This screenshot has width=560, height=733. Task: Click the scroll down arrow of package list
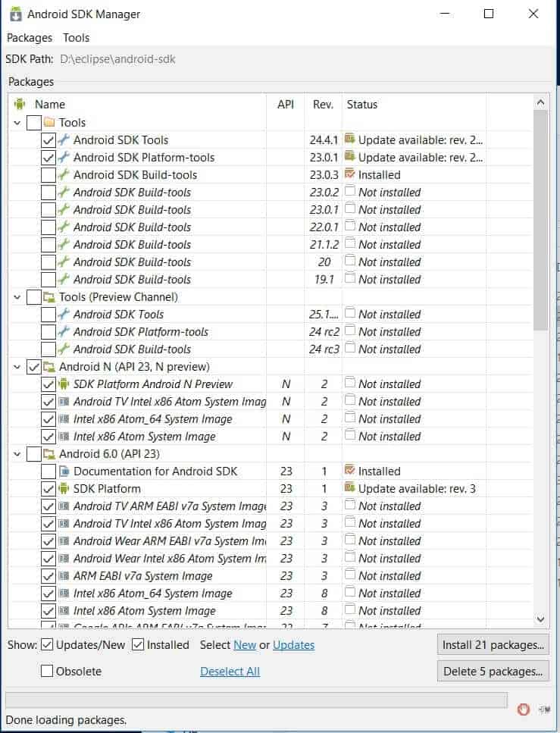pos(540,619)
